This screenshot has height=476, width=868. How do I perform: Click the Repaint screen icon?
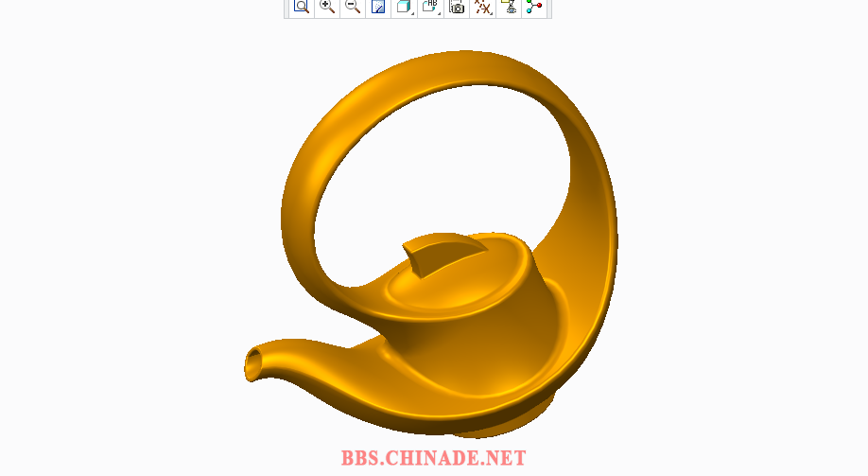tap(378, 8)
